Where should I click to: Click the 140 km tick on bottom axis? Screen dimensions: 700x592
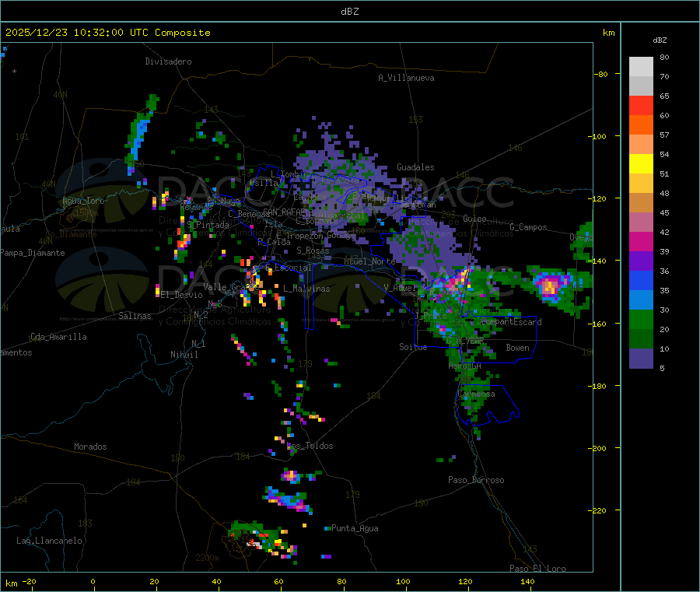point(527,581)
